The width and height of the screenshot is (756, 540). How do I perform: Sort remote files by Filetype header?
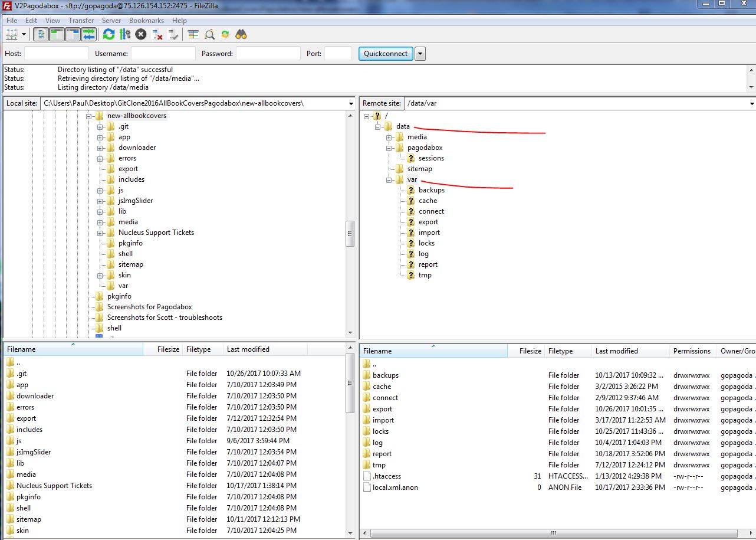[x=568, y=351]
